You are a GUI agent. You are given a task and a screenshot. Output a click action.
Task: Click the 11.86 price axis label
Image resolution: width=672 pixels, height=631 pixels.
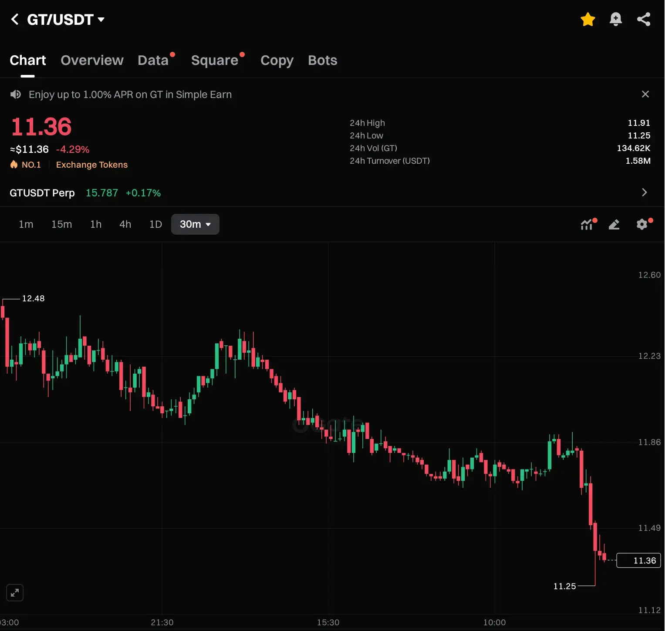coord(649,442)
